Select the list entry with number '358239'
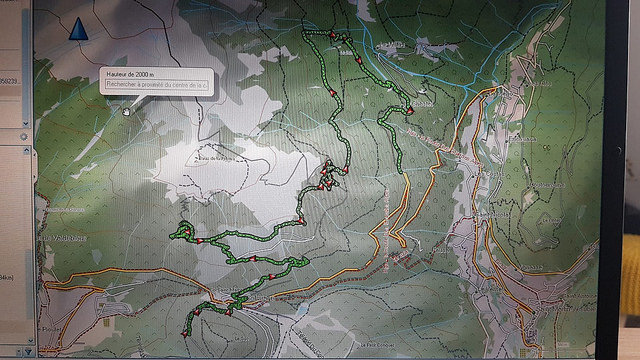This screenshot has width=640, height=360. (x=9, y=81)
